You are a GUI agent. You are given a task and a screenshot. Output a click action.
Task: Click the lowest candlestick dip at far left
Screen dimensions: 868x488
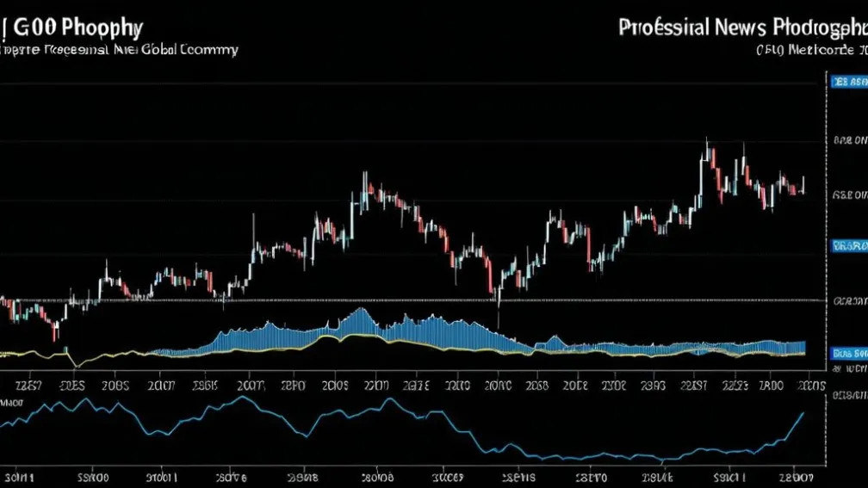(x=55, y=331)
